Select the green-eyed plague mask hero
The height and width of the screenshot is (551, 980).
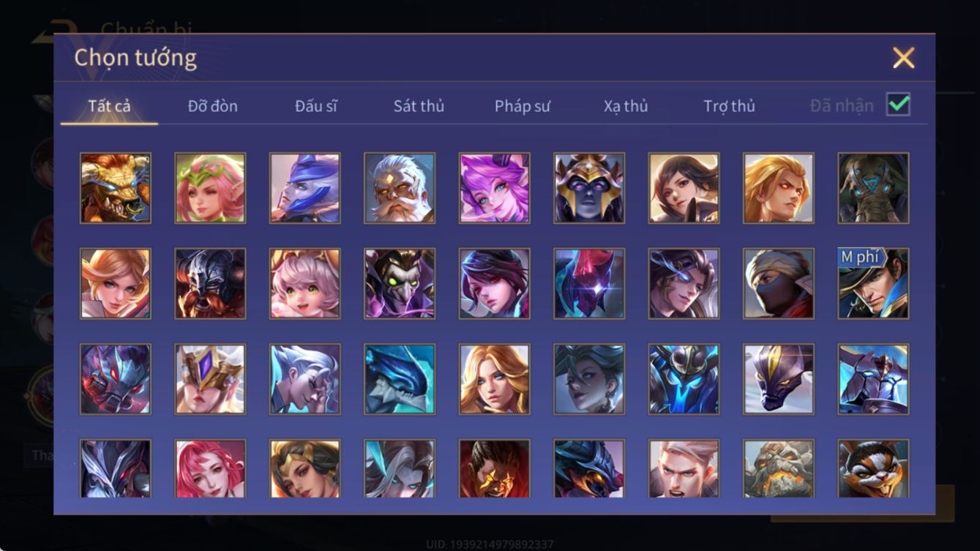(x=400, y=284)
